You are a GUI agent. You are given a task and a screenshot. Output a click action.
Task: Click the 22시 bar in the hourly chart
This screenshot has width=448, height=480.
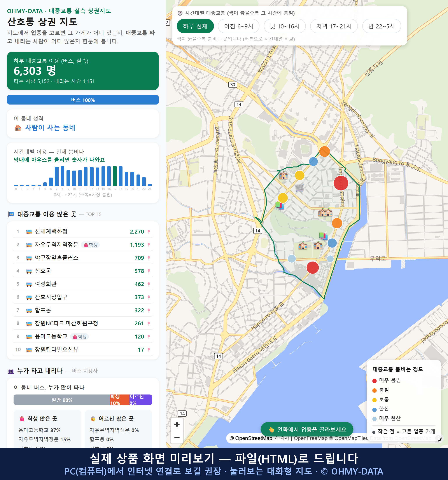pyautogui.click(x=144, y=181)
